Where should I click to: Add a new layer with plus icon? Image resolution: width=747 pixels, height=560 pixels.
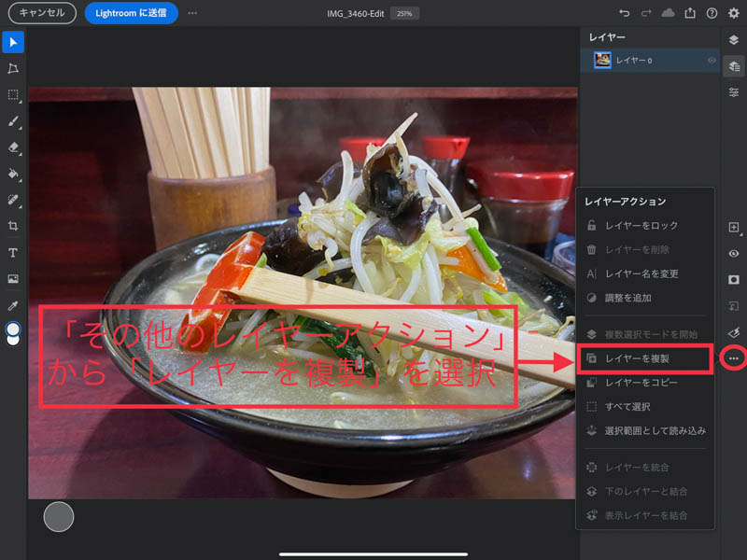click(x=734, y=227)
